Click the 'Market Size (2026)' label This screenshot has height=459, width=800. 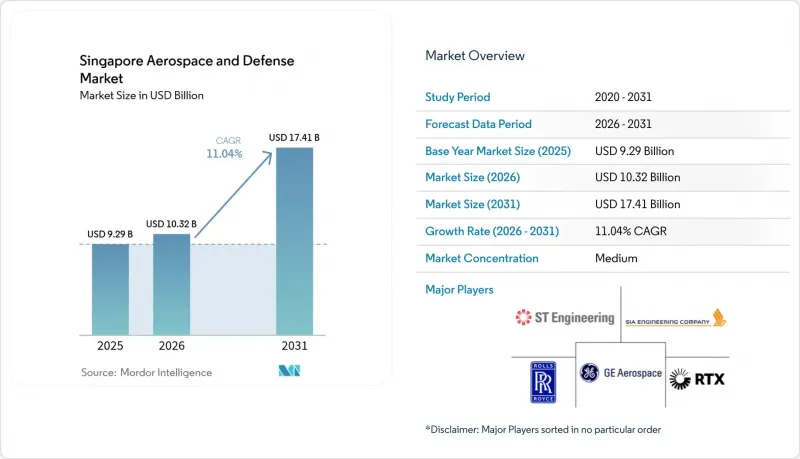[x=472, y=177]
